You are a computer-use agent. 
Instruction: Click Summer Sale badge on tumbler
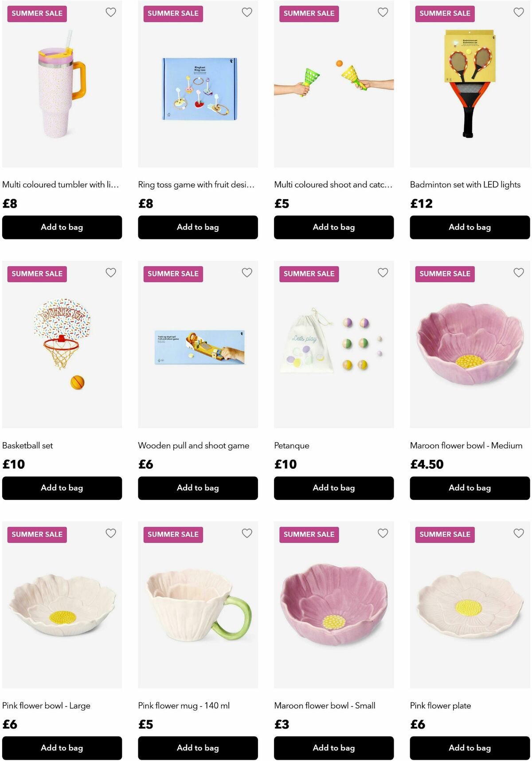(x=37, y=14)
